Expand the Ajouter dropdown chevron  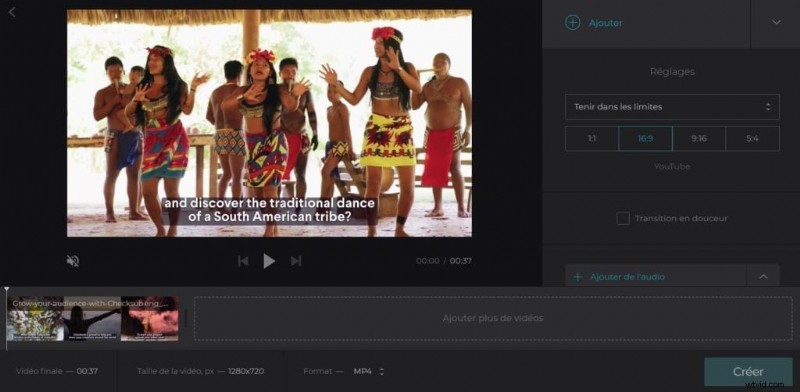pos(776,22)
